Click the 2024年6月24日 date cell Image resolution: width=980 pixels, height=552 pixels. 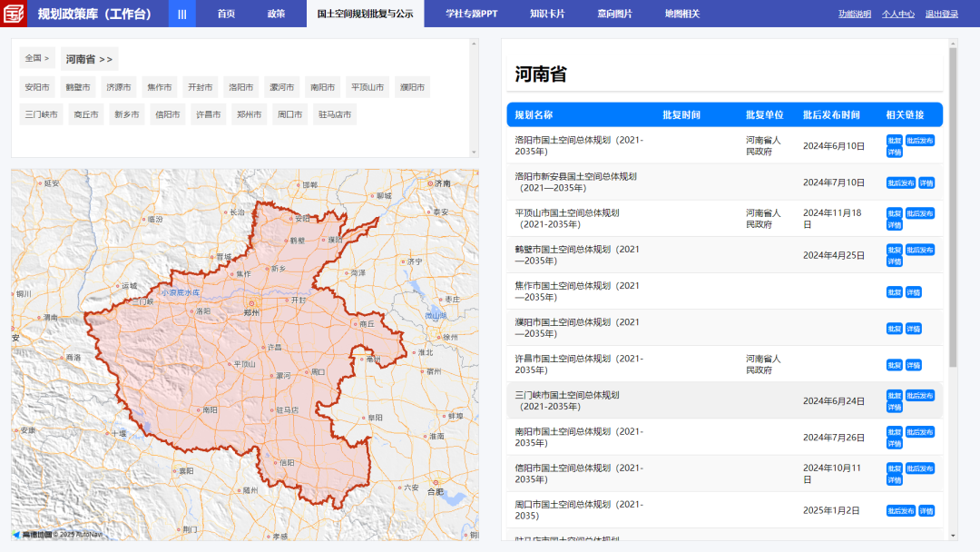click(834, 400)
